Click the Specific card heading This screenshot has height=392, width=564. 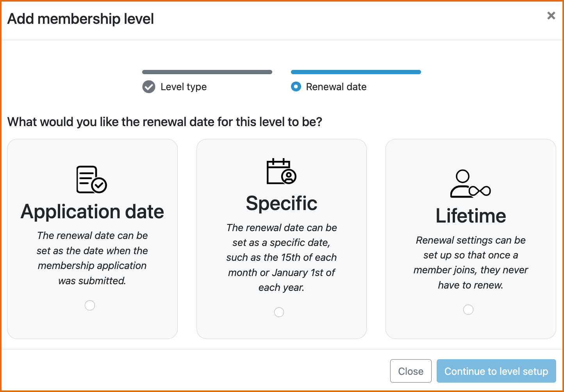(x=281, y=203)
